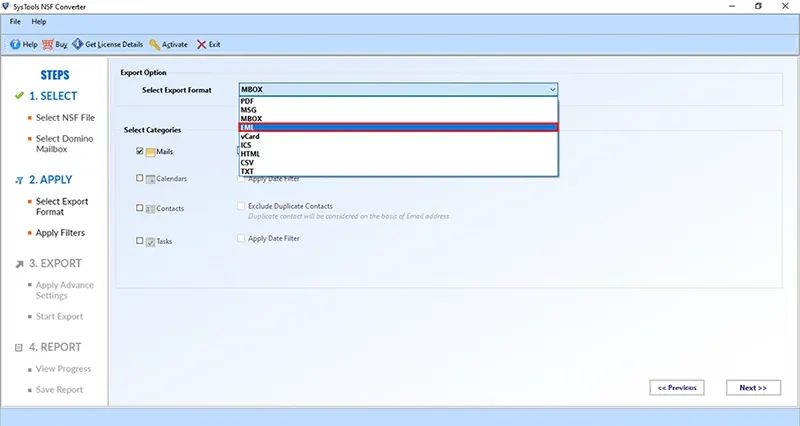
Task: Go to Select Export Format step
Action: point(62,207)
